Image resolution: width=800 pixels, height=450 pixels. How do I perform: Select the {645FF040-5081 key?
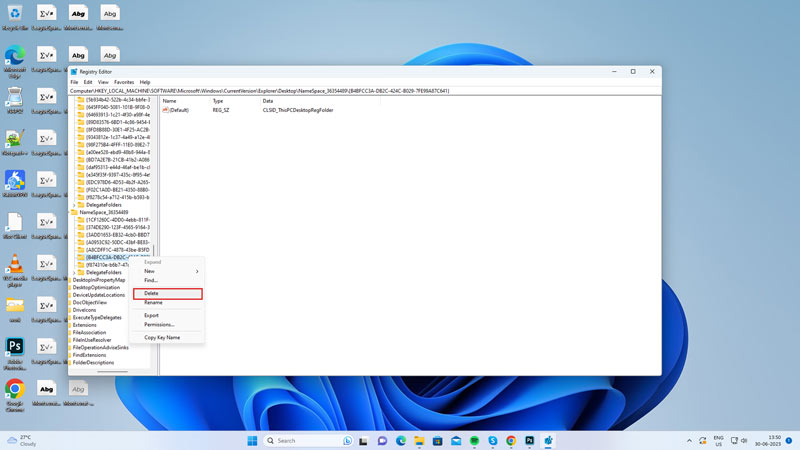[118, 107]
